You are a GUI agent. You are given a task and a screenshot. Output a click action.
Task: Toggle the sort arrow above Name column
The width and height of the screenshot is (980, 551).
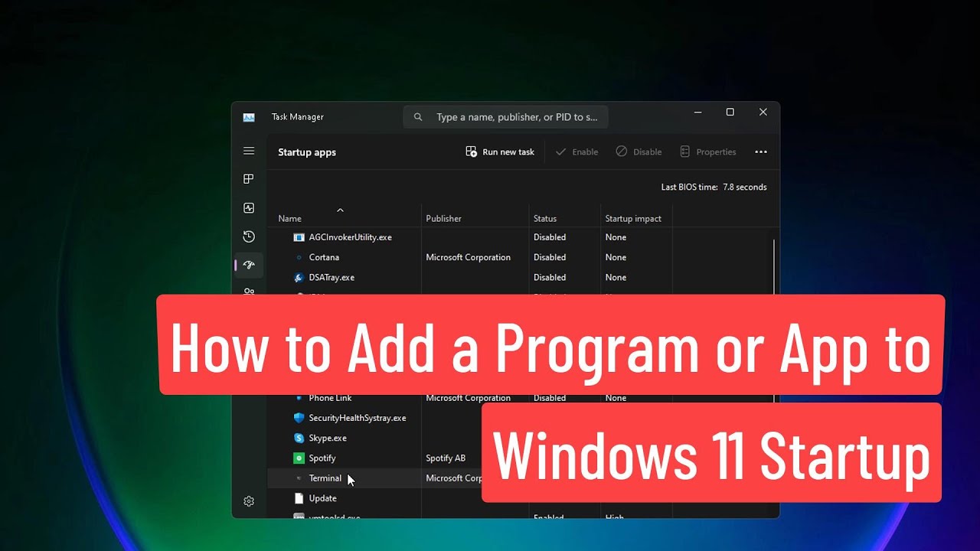point(340,210)
